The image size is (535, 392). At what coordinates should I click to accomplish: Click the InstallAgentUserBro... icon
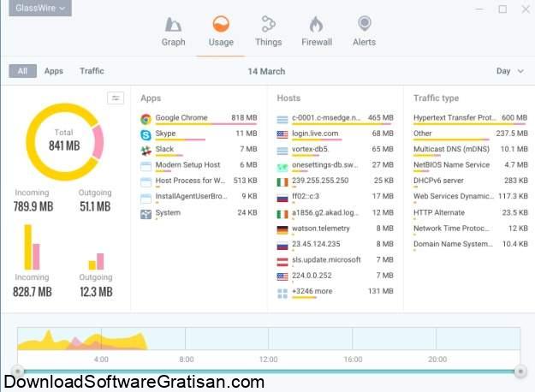click(146, 198)
